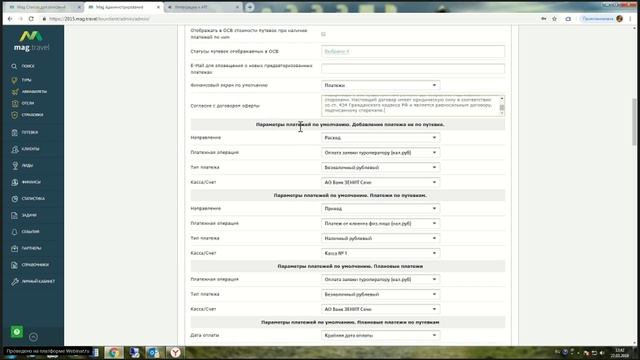
Task: Open the Отели sidebar section
Action: click(x=23, y=103)
